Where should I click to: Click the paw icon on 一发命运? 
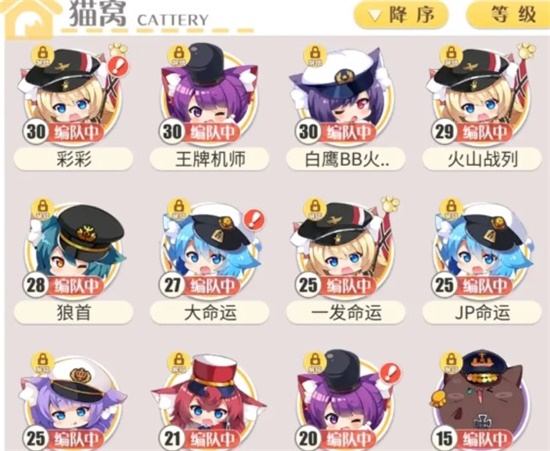(x=390, y=204)
